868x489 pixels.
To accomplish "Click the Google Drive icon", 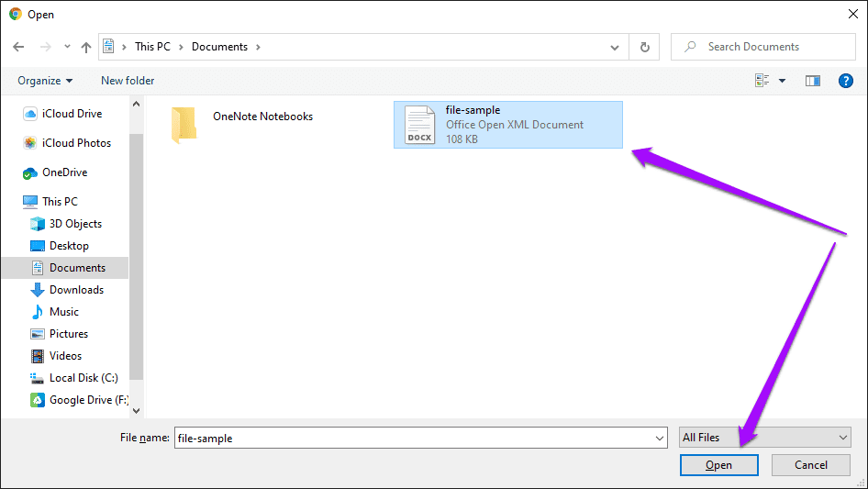I will click(x=37, y=400).
